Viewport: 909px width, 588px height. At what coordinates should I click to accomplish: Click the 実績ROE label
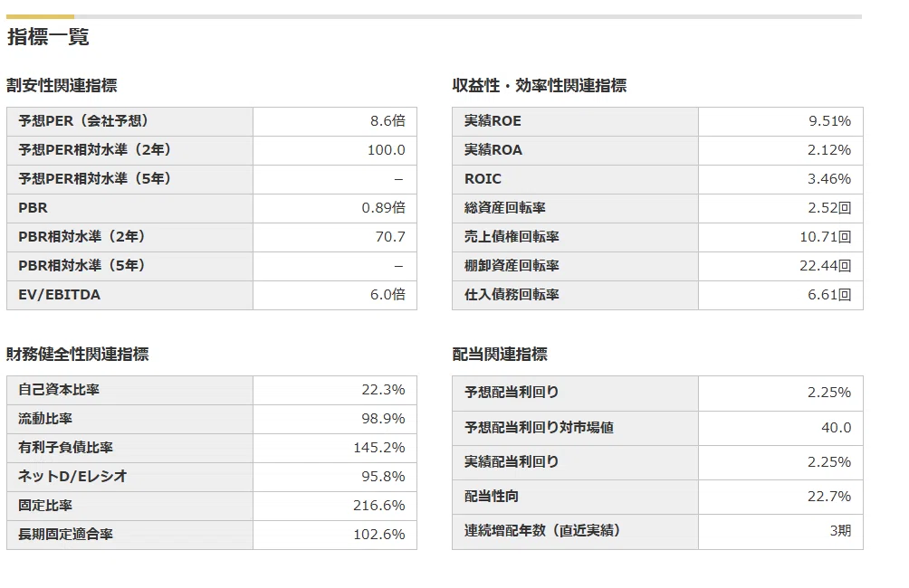click(x=493, y=121)
